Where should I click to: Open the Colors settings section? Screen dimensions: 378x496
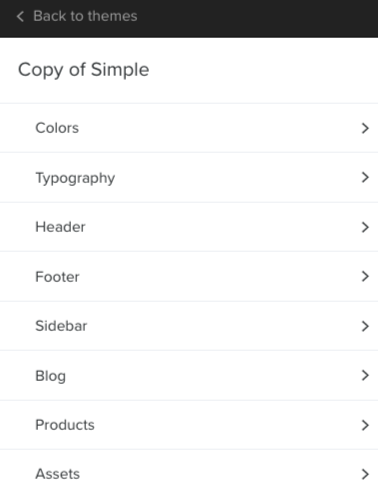[189, 128]
